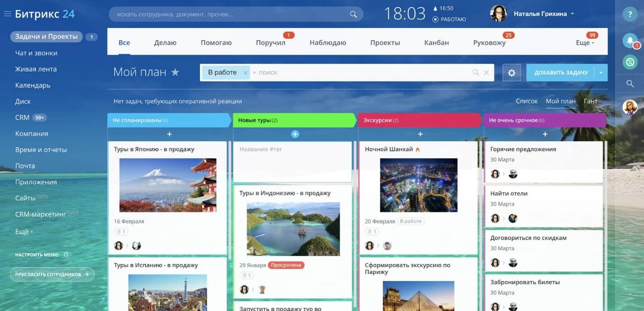Click the plus icon under Новые туры column
This screenshot has width=644, height=311.
(295, 134)
